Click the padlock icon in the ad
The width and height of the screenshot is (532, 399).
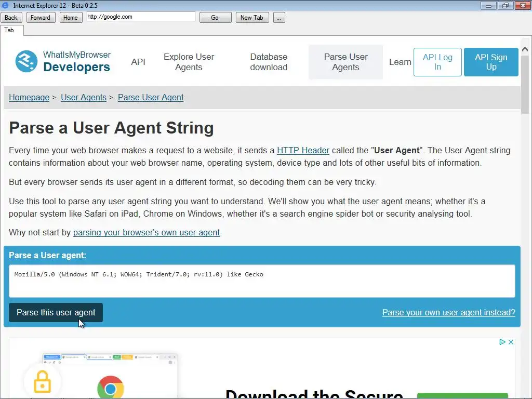(43, 382)
